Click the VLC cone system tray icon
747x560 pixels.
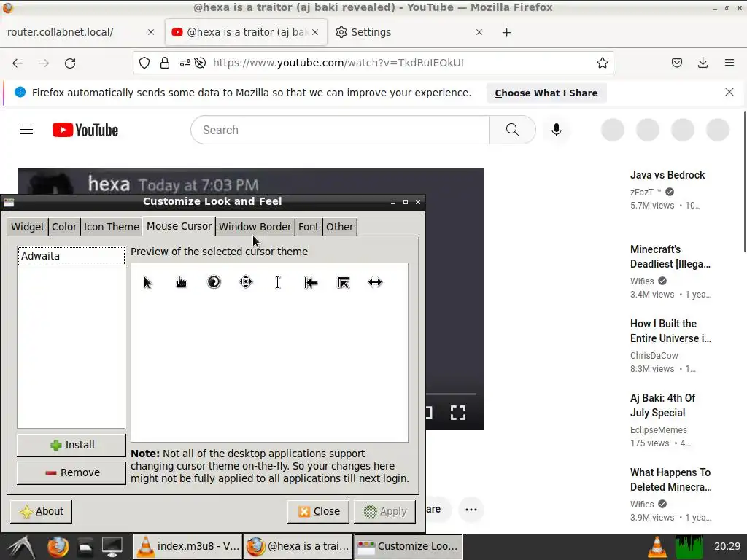[x=657, y=547]
